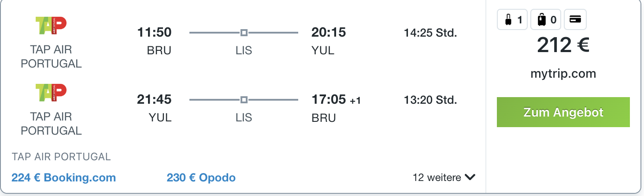Click outbound departure time 11:50

(154, 33)
